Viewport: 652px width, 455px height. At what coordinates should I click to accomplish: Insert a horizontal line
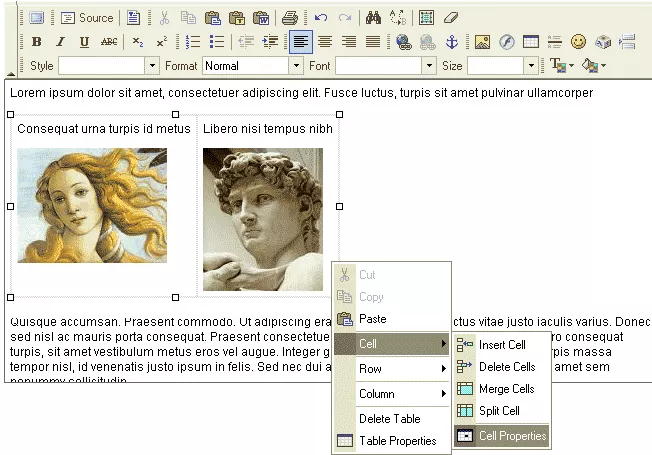point(555,42)
